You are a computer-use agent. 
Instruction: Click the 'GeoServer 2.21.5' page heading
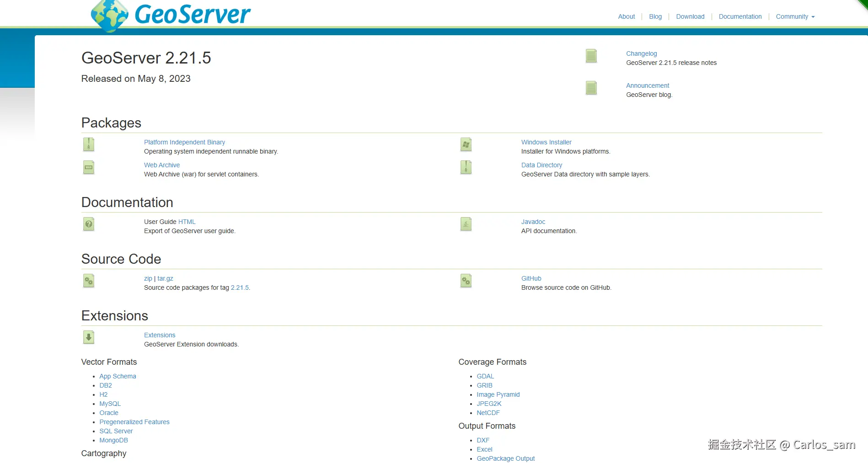[x=146, y=58]
